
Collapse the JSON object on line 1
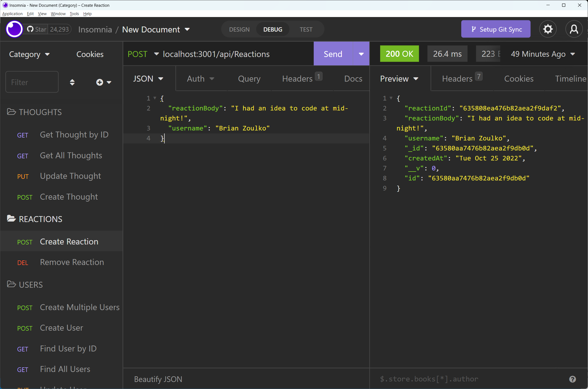click(154, 98)
